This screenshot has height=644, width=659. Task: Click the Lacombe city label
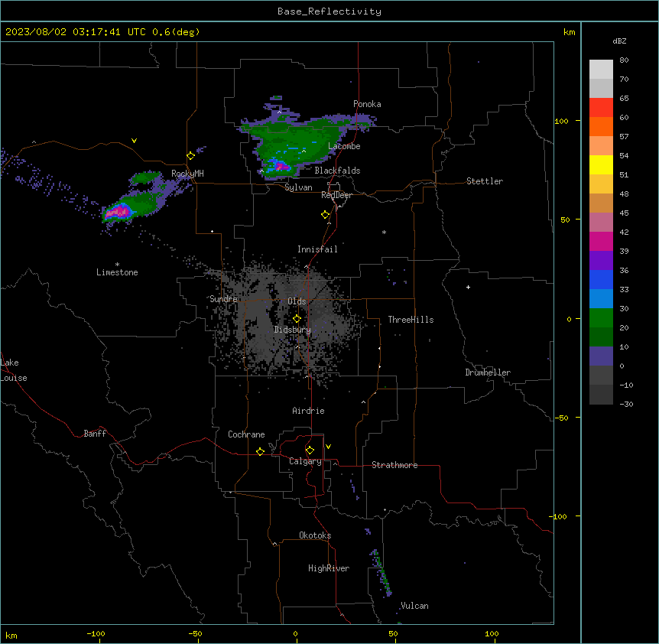(344, 146)
